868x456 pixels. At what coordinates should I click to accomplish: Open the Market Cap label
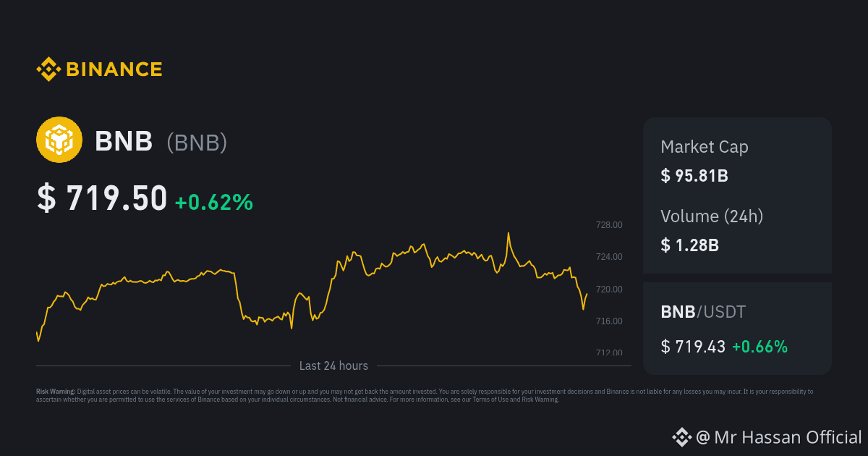click(705, 147)
